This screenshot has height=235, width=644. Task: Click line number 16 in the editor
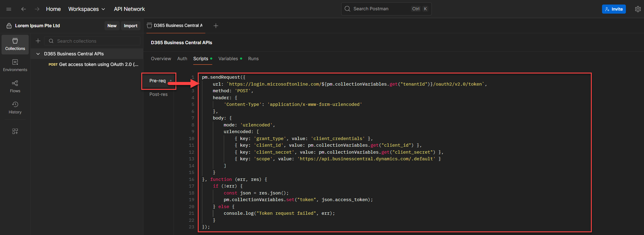click(191, 179)
